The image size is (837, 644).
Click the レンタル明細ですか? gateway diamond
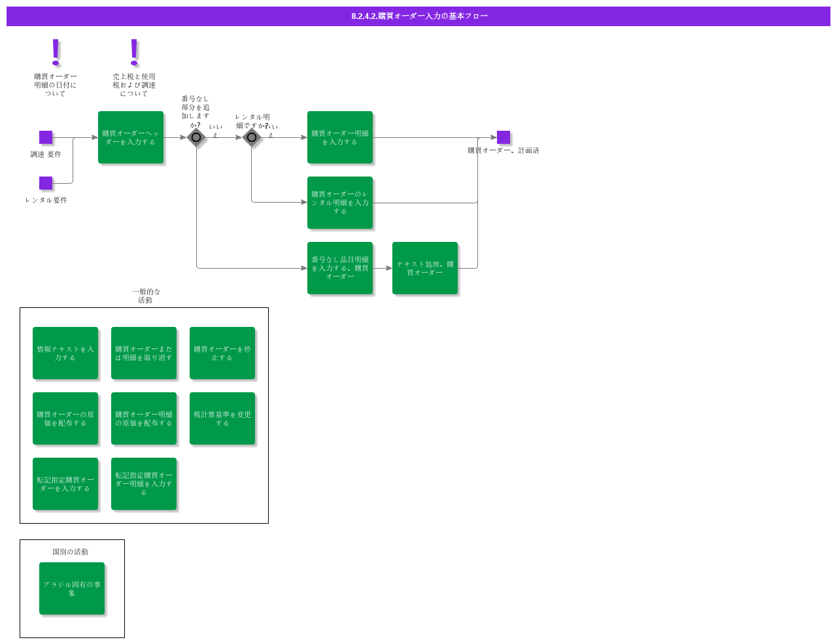pyautogui.click(x=252, y=137)
